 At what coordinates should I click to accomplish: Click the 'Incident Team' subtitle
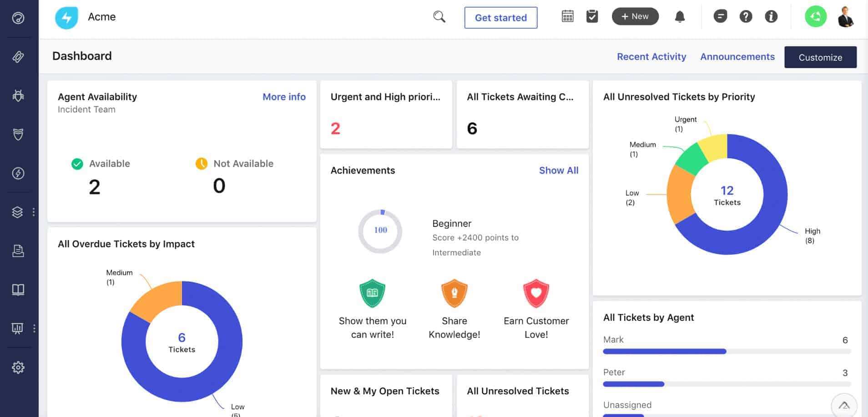[86, 110]
